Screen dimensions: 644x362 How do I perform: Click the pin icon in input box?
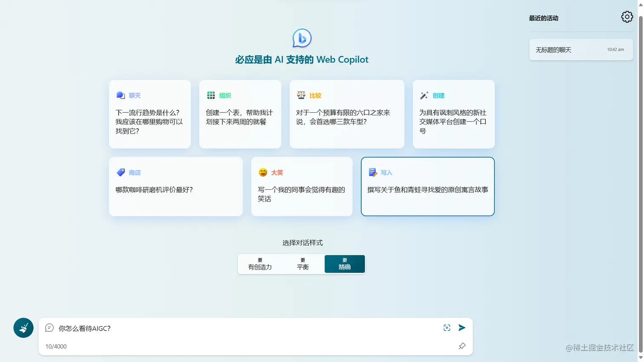(462, 346)
